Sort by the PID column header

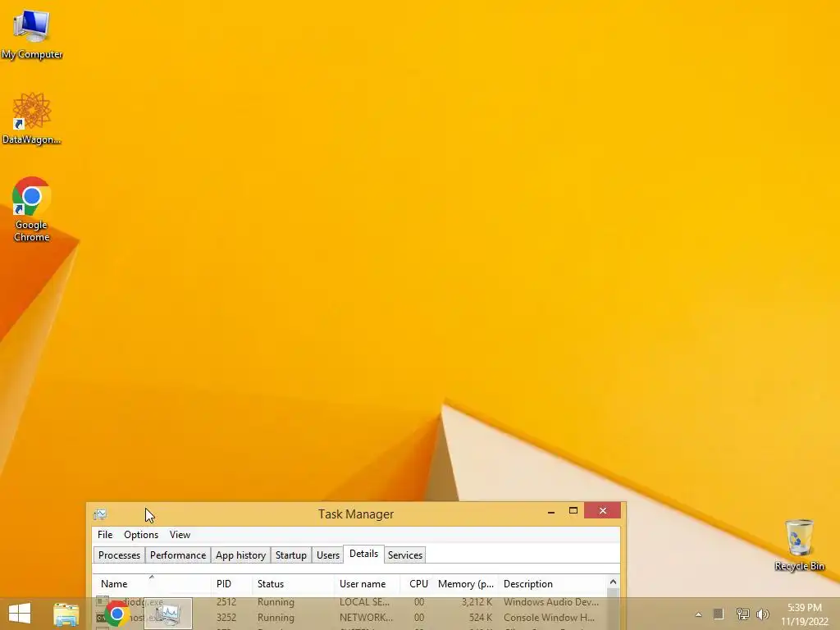pos(231,584)
